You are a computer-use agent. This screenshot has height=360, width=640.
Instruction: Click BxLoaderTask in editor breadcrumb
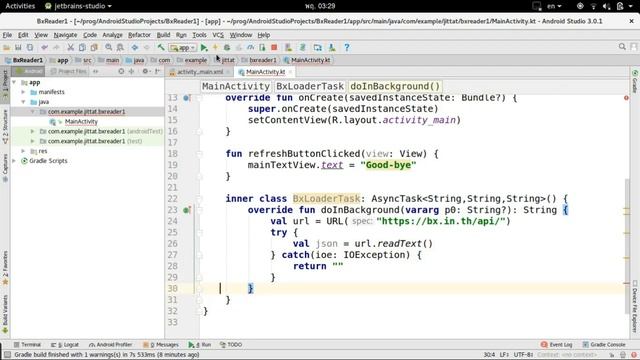pyautogui.click(x=310, y=86)
